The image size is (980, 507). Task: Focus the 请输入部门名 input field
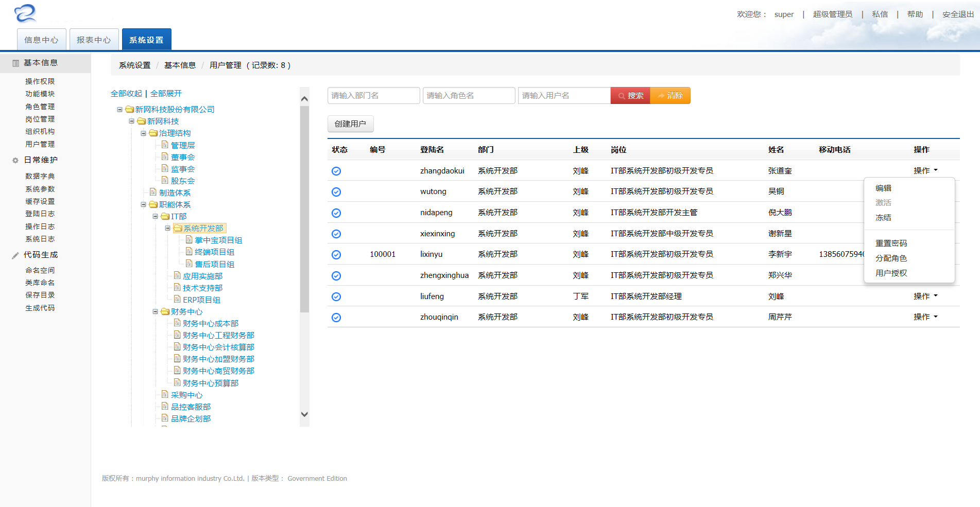click(x=374, y=96)
